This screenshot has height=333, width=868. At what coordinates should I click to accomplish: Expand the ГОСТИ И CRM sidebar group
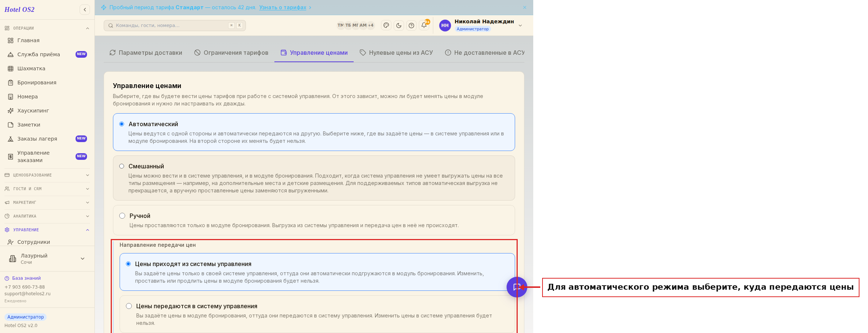pyautogui.click(x=47, y=189)
